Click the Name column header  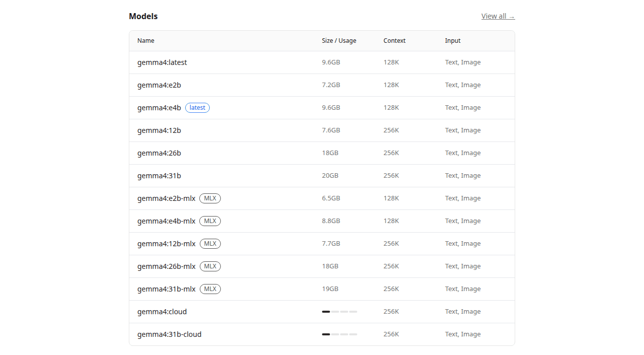[x=146, y=41]
